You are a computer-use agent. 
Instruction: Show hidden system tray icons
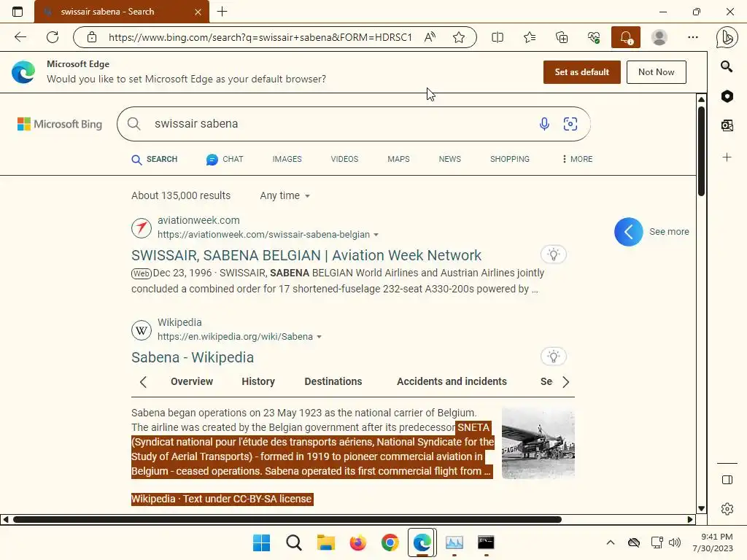tap(611, 542)
